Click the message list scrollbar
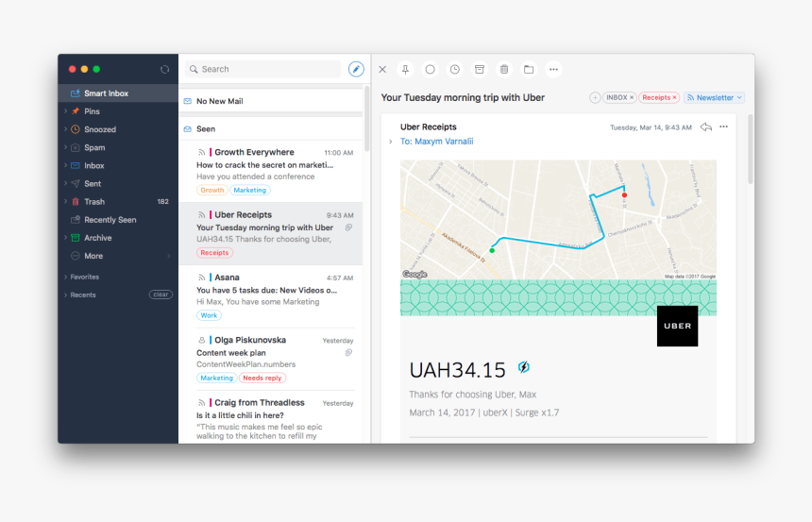Viewport: 812px width, 522px height. (367, 119)
